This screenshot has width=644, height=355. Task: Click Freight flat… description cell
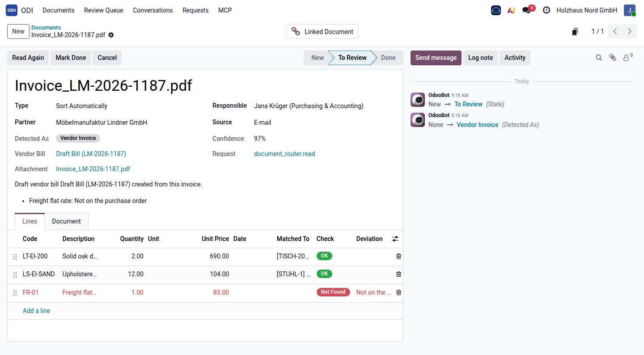point(79,292)
